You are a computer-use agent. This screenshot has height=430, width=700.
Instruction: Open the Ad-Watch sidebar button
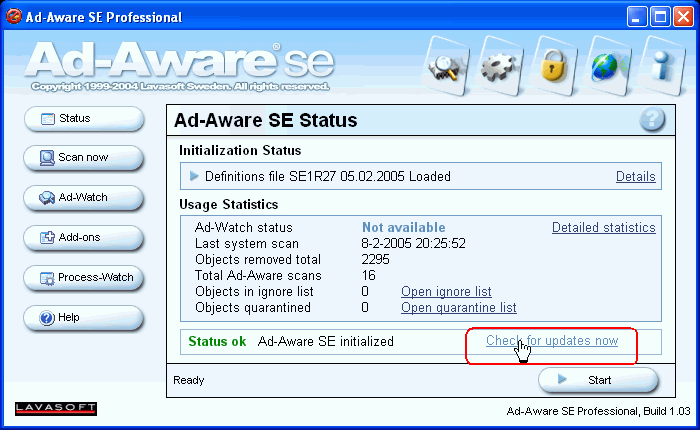click(84, 198)
